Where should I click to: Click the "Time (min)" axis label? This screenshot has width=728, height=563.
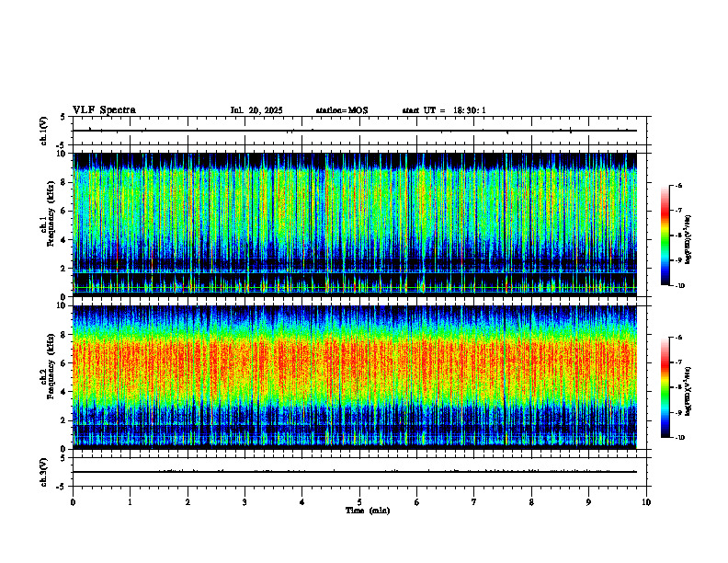coord(368,511)
